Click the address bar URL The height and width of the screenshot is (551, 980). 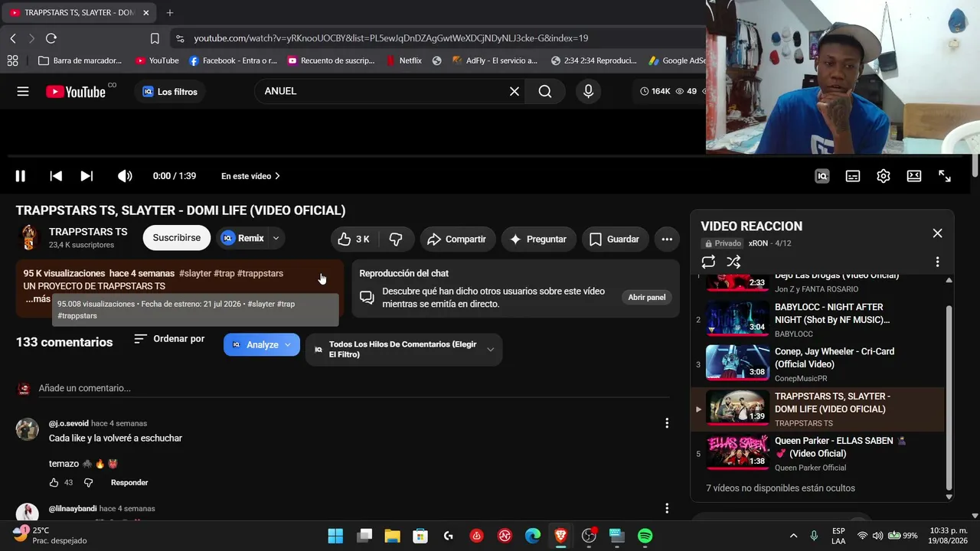391,38
